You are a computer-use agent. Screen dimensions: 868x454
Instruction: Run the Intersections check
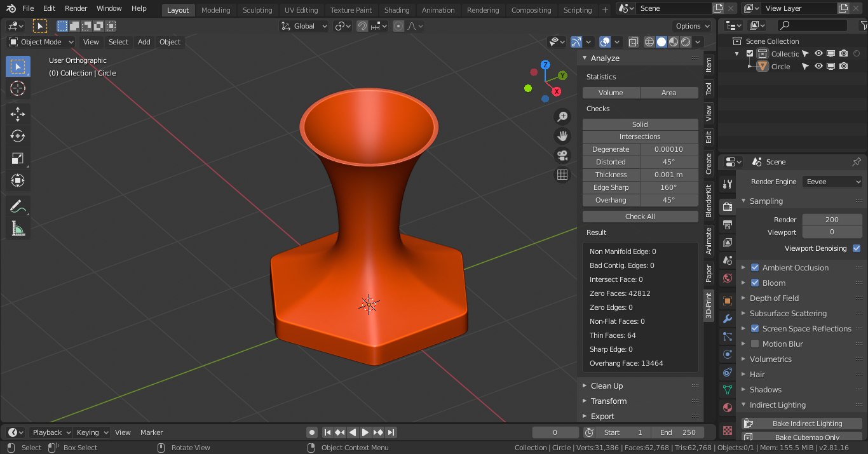coord(640,136)
